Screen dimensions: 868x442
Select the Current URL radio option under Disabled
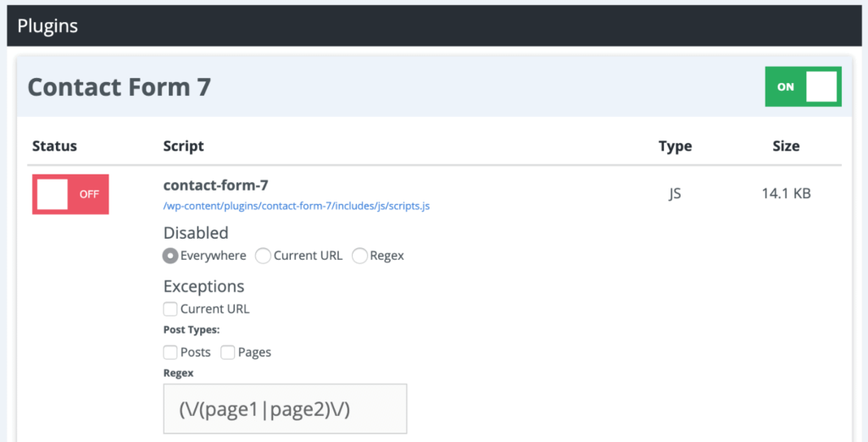coord(264,255)
